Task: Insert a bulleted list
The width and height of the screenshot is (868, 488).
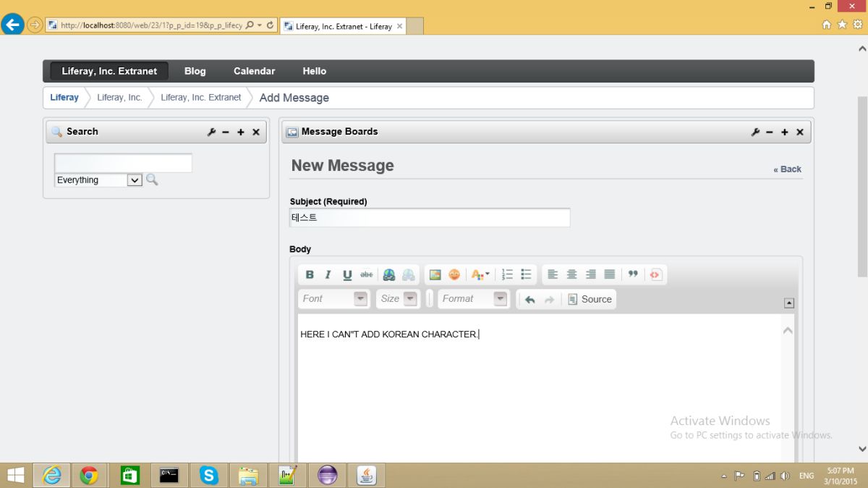Action: pos(526,274)
